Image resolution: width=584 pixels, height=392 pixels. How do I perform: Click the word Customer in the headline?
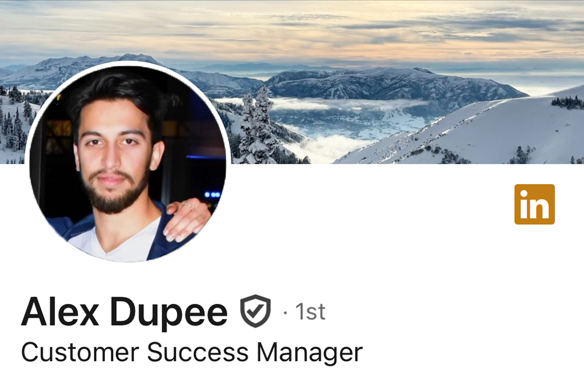[x=80, y=352]
